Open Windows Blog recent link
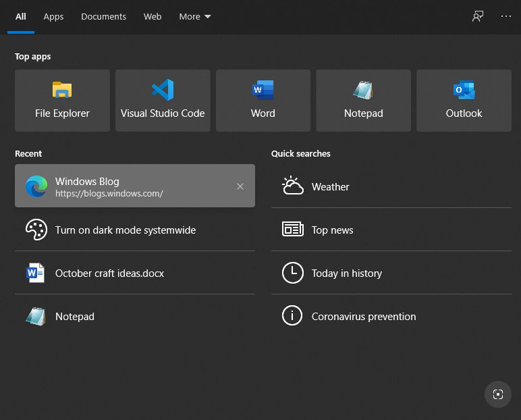 pyautogui.click(x=135, y=186)
